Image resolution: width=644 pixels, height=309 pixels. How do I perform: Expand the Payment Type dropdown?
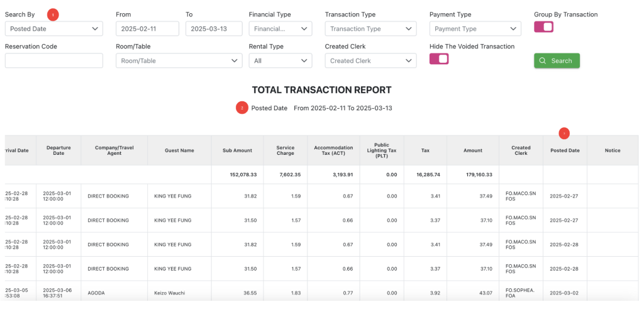(x=475, y=28)
